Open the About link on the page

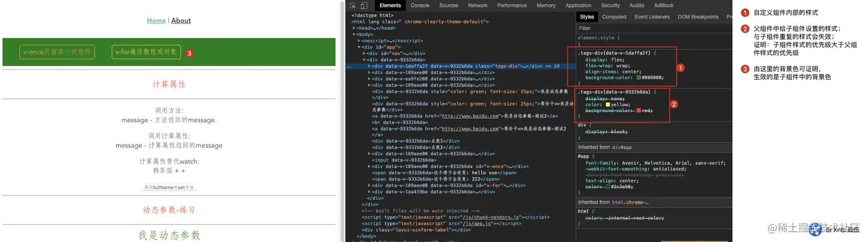pos(181,21)
